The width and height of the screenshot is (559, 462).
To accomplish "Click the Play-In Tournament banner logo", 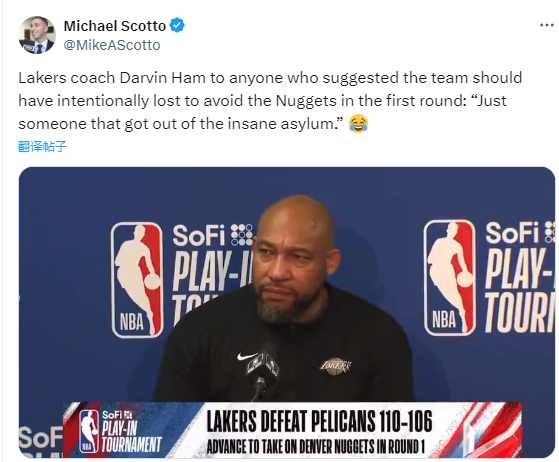I will [120, 432].
